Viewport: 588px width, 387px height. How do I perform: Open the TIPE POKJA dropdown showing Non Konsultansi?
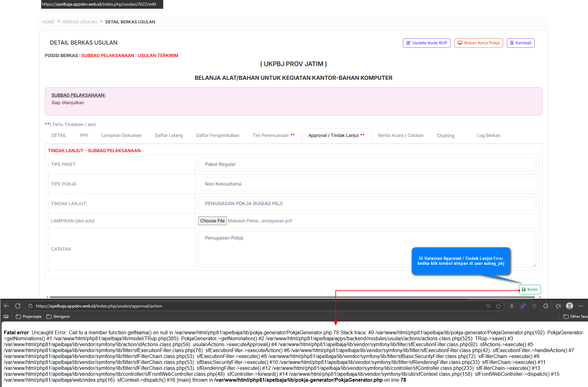(367, 184)
